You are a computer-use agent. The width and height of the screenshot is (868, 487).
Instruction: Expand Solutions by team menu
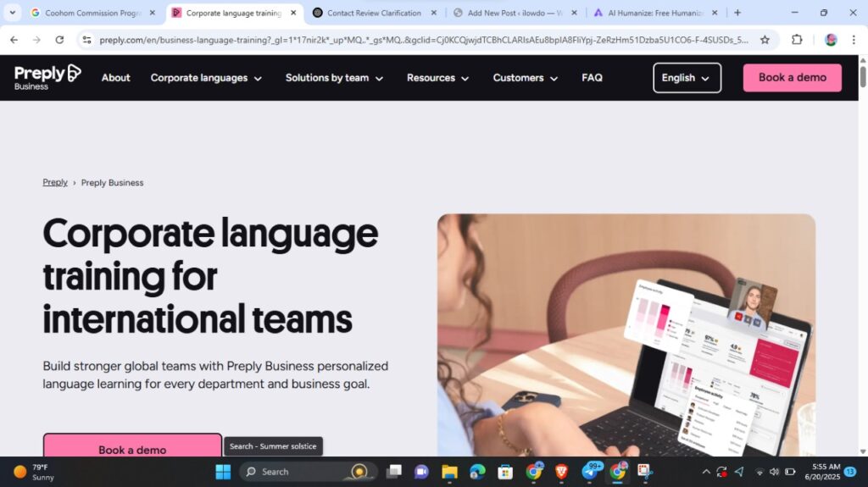pos(334,78)
